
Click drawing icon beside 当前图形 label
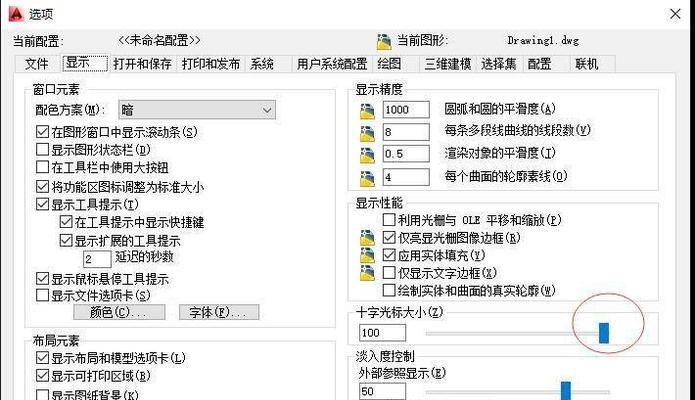[384, 41]
